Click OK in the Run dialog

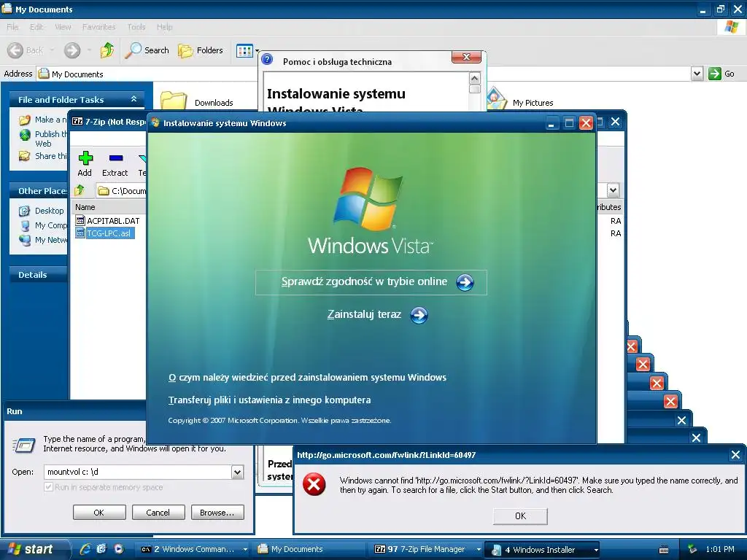(99, 513)
